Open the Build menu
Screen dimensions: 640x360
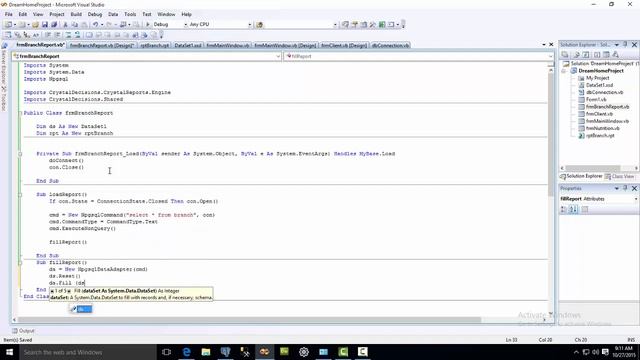coord(76,14)
